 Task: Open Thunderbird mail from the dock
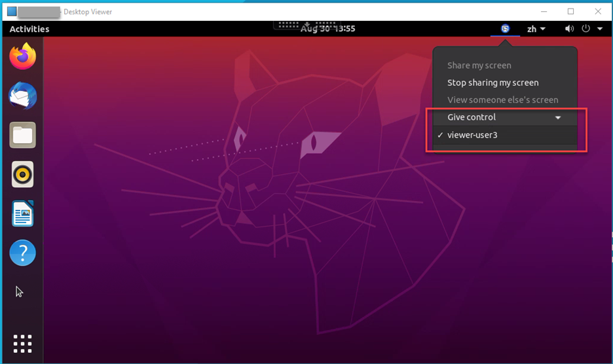point(23,96)
